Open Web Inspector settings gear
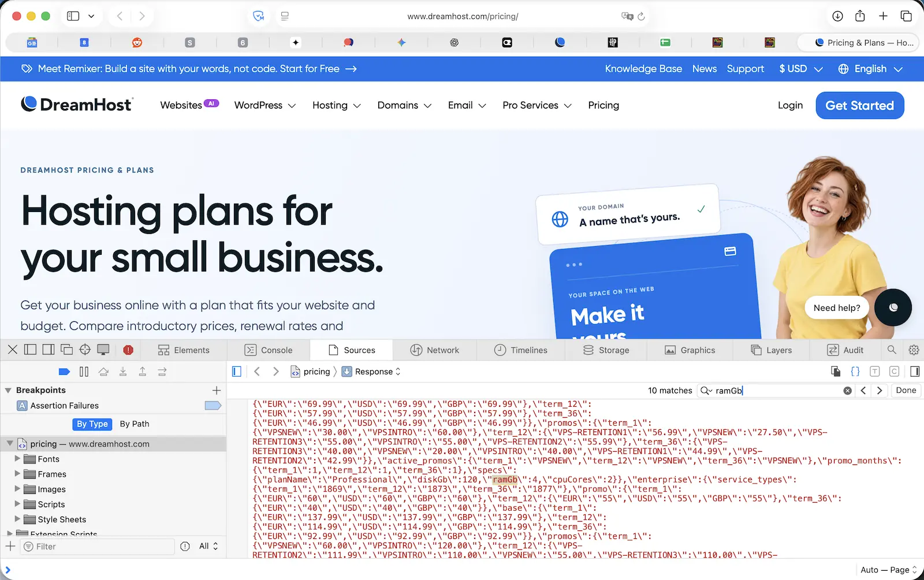This screenshot has height=580, width=924. tap(914, 350)
